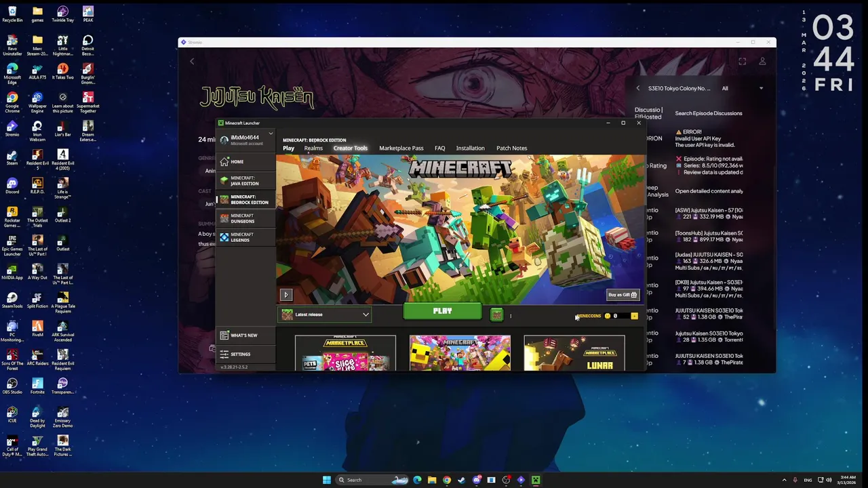Click the Windows Start button on taskbar
The height and width of the screenshot is (488, 868).
[x=326, y=480]
